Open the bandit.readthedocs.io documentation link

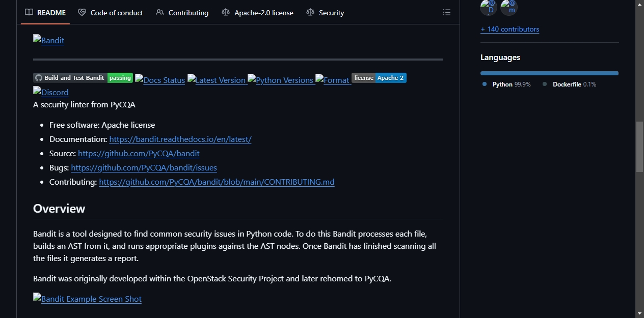point(180,139)
